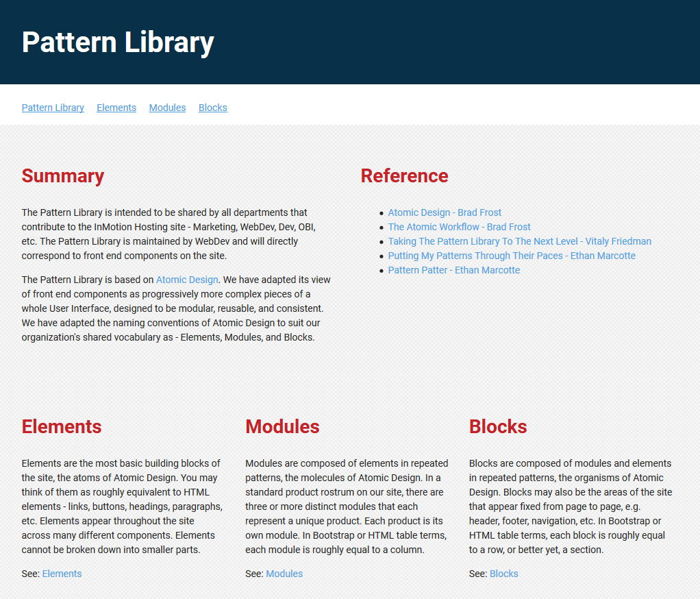Visit the Vitaly Friedman Pattern Library article link
The width and height of the screenshot is (700, 599).
519,241
